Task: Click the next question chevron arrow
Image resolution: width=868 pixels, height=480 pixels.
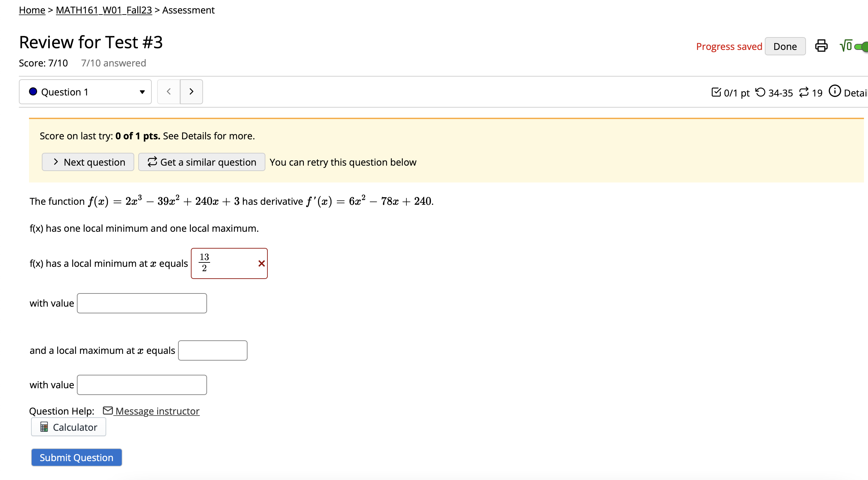Action: (191, 91)
